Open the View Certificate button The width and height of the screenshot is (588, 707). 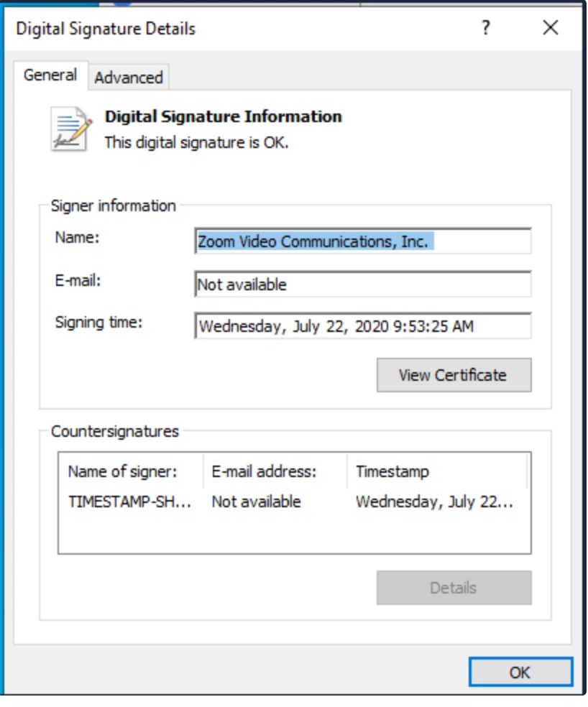pos(454,375)
